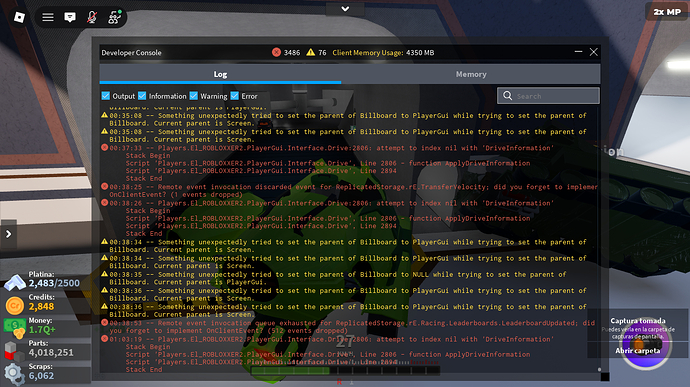
Task: Click the 'Client Memory Usage: 4350 MB' text
Action: coord(383,52)
